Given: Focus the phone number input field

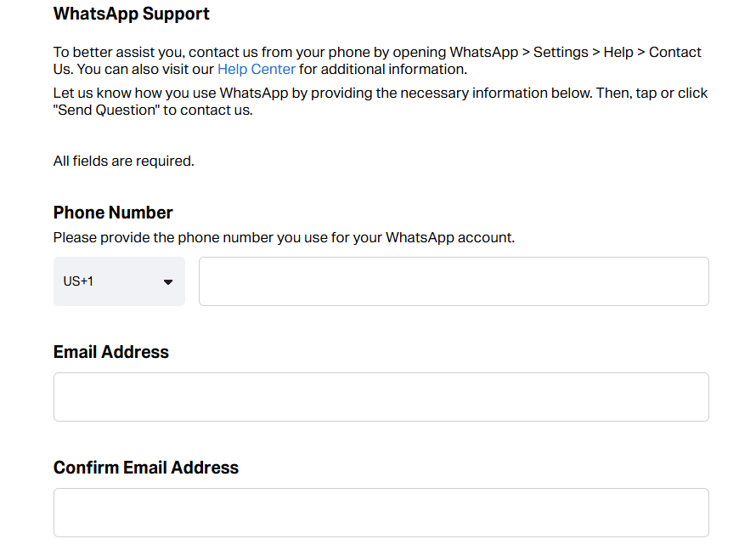Looking at the screenshot, I should [x=454, y=281].
